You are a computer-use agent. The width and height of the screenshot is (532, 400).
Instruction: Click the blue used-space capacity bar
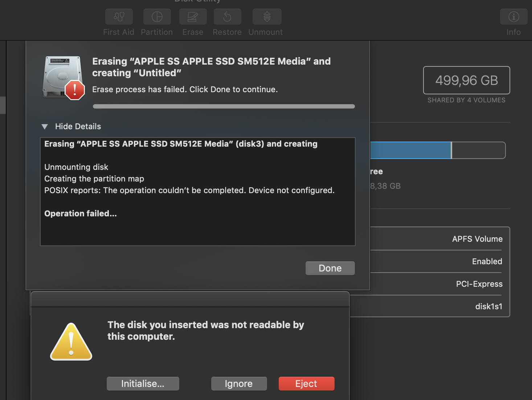pyautogui.click(x=411, y=150)
